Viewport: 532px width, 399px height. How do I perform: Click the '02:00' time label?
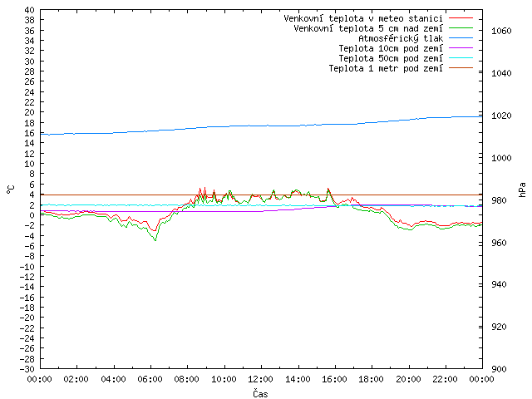76,379
